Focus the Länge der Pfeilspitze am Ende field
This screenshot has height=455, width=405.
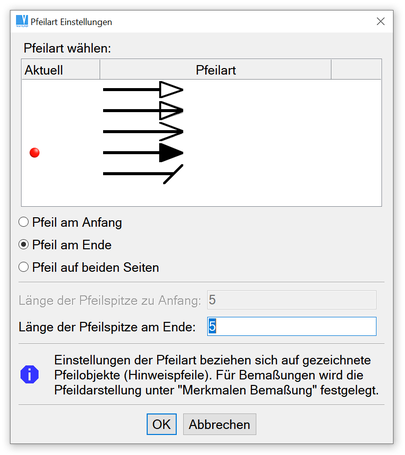pyautogui.click(x=292, y=326)
